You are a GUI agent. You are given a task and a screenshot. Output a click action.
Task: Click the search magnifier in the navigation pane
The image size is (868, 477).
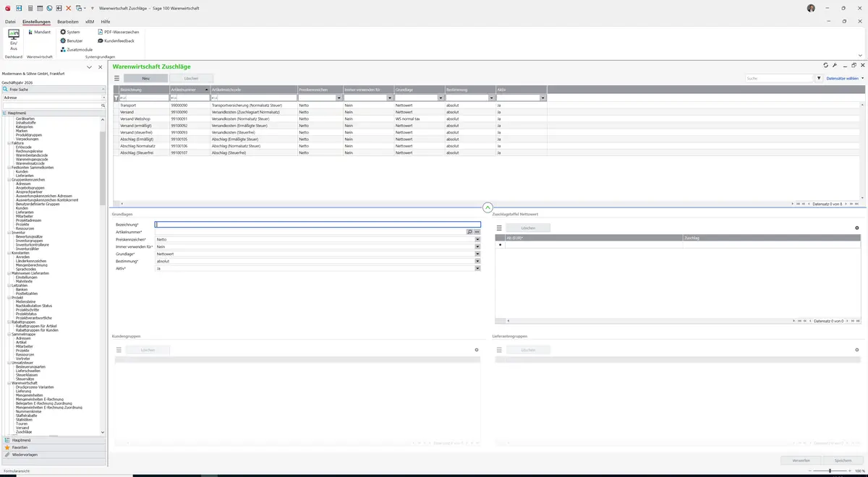(103, 106)
